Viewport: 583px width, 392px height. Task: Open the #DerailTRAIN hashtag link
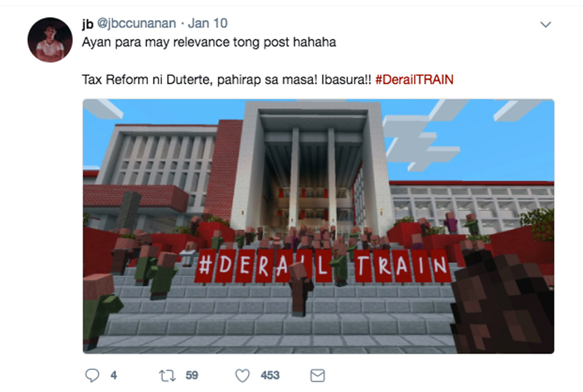[x=414, y=80]
